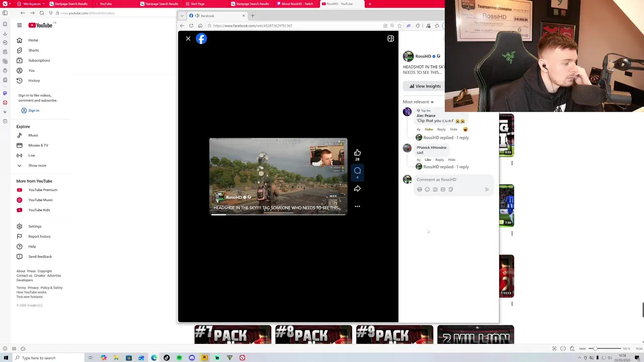The width and height of the screenshot is (644, 362).
Task: Close the Facebook browser tab
Action: [244, 16]
